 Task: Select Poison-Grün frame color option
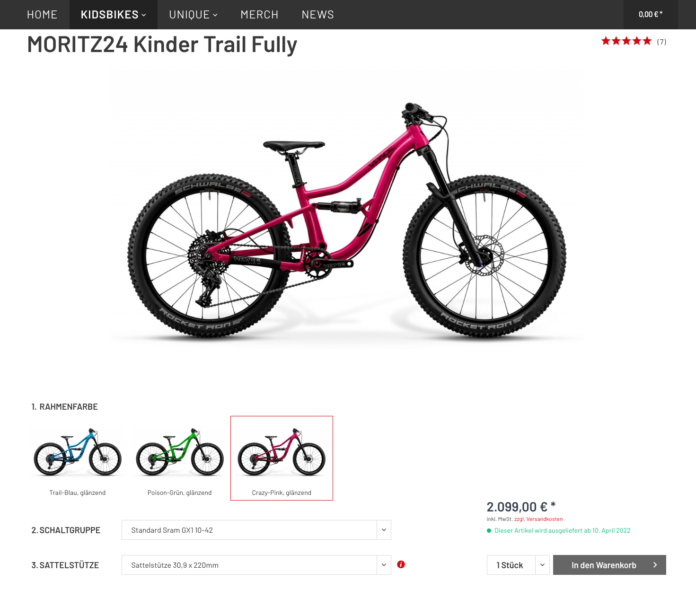pos(179,458)
